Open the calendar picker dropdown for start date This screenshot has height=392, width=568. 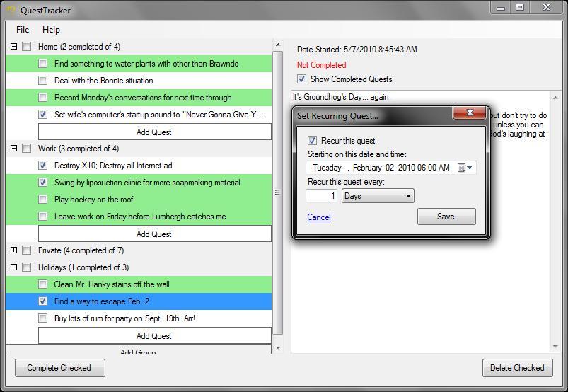(465, 168)
